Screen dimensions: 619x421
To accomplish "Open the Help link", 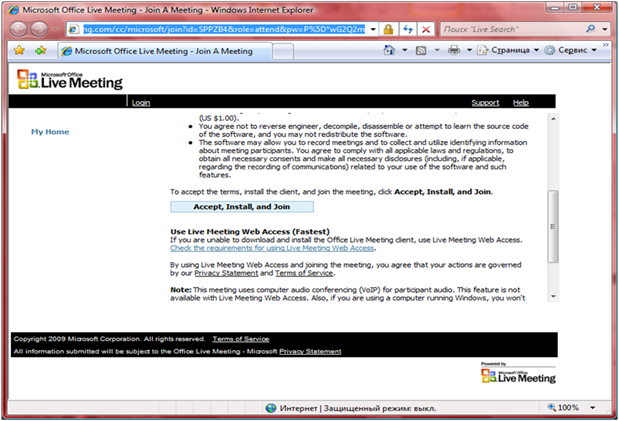I will pyautogui.click(x=521, y=103).
